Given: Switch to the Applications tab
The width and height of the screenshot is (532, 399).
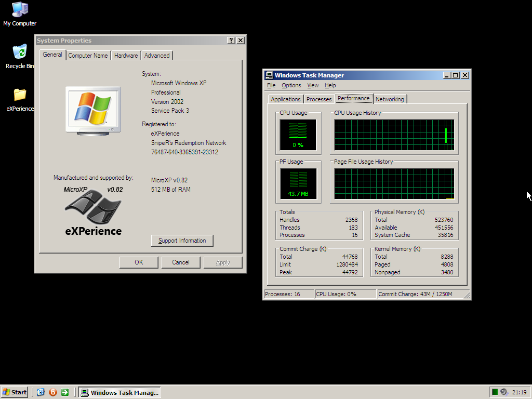Looking at the screenshot, I should [x=286, y=99].
